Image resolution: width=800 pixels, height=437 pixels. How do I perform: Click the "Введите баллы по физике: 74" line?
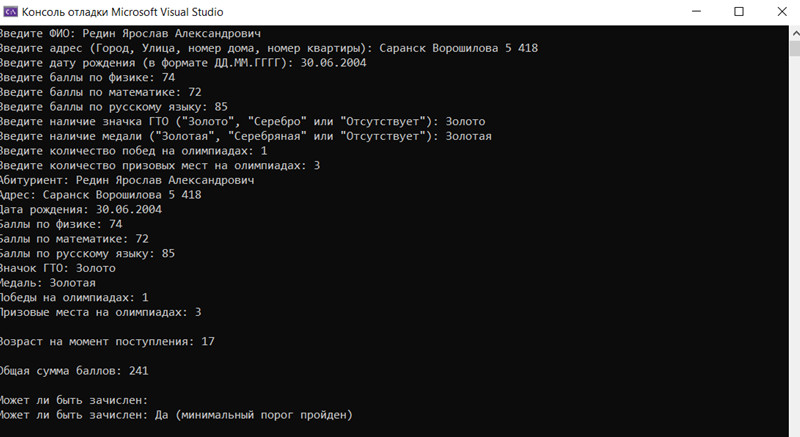(x=88, y=77)
